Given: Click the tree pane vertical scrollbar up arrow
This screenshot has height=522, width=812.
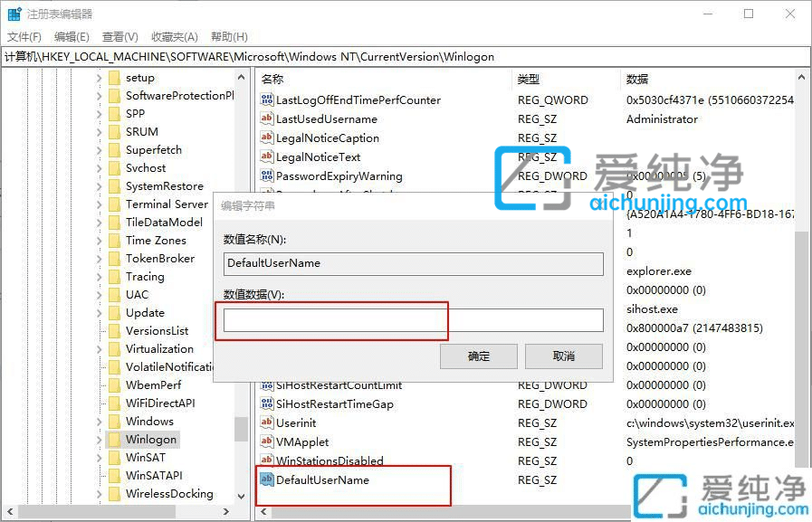Looking at the screenshot, I should pos(241,77).
